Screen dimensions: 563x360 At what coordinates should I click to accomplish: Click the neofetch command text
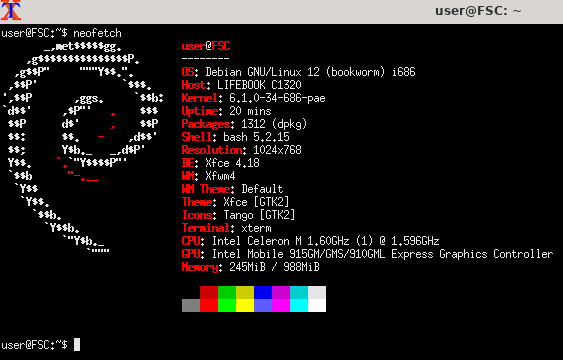(x=97, y=33)
